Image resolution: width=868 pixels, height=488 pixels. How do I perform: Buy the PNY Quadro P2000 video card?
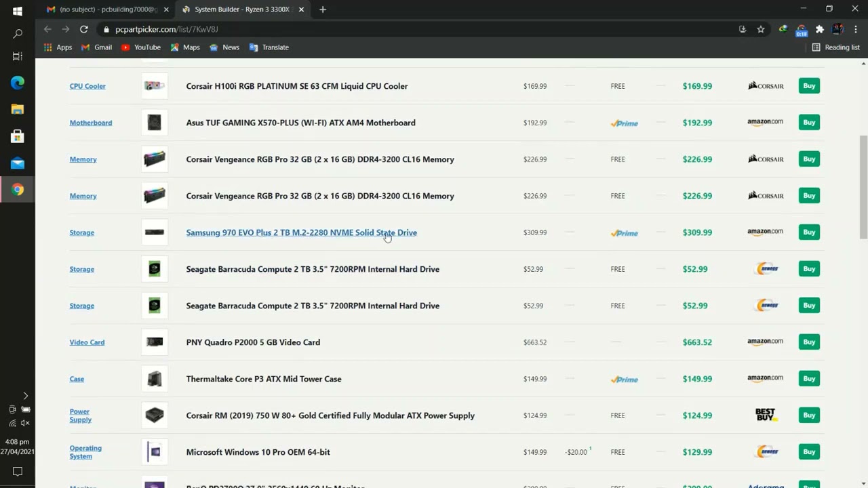point(809,342)
